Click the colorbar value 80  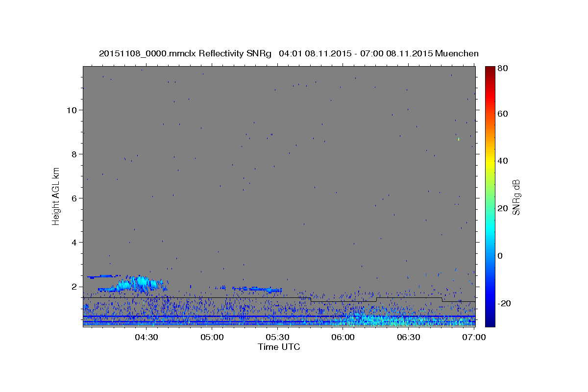click(x=504, y=68)
